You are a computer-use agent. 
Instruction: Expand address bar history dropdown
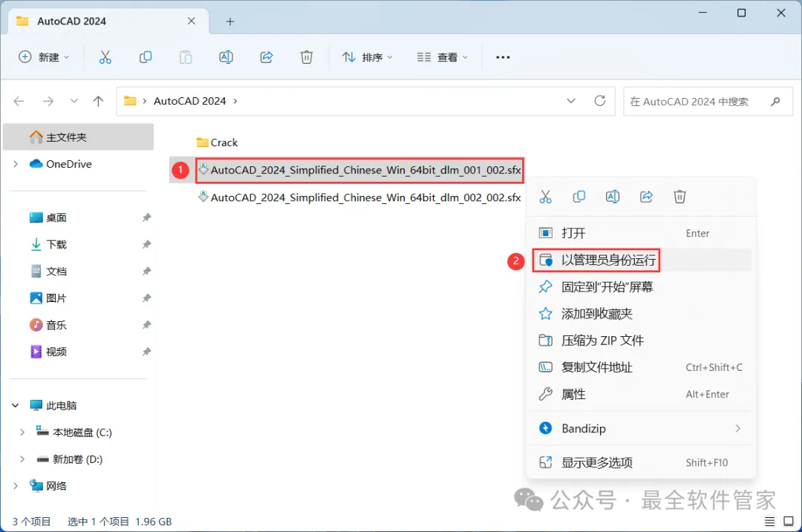[x=571, y=101]
